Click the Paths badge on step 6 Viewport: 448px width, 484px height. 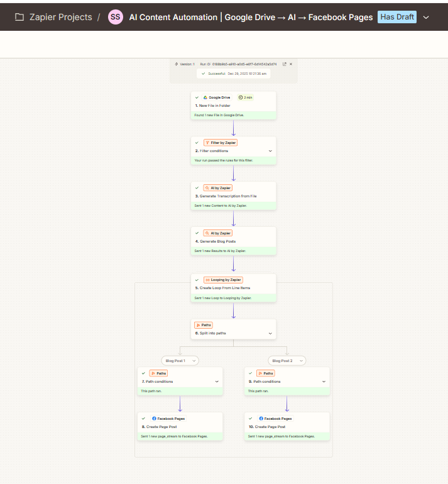204,325
